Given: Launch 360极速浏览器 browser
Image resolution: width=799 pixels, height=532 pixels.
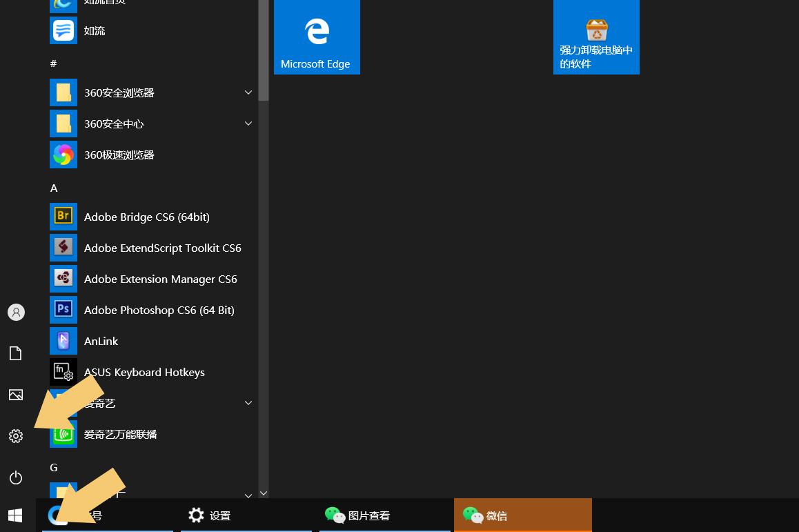Looking at the screenshot, I should (x=119, y=155).
